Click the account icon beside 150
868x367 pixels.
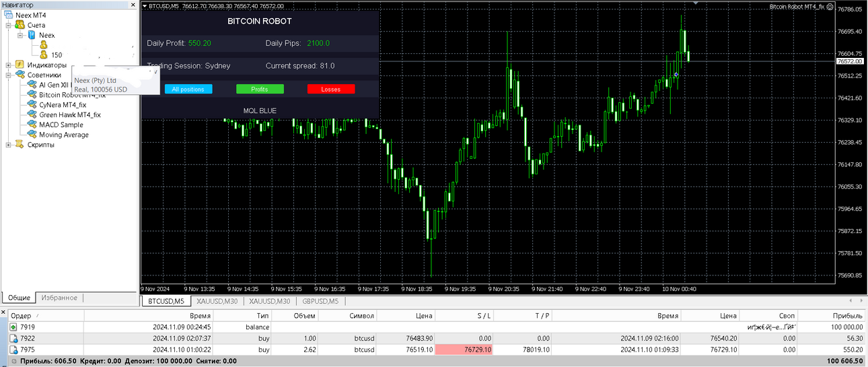pos(44,55)
